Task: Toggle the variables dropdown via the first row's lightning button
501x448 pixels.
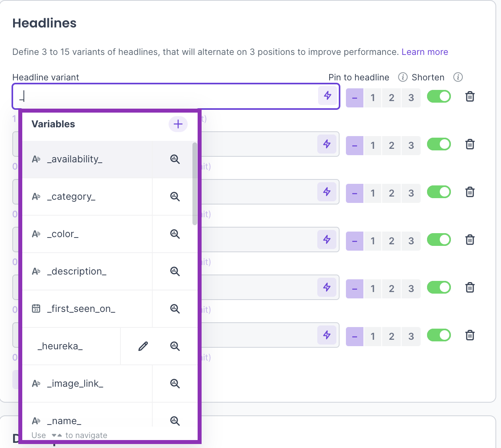Action: (x=328, y=96)
